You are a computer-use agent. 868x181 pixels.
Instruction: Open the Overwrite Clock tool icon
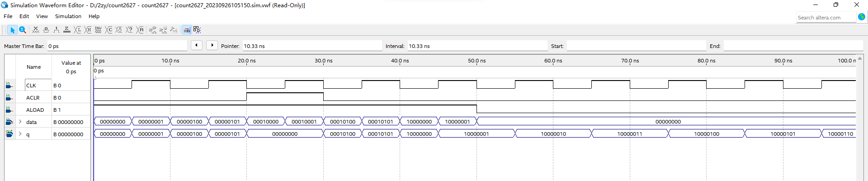click(x=119, y=30)
